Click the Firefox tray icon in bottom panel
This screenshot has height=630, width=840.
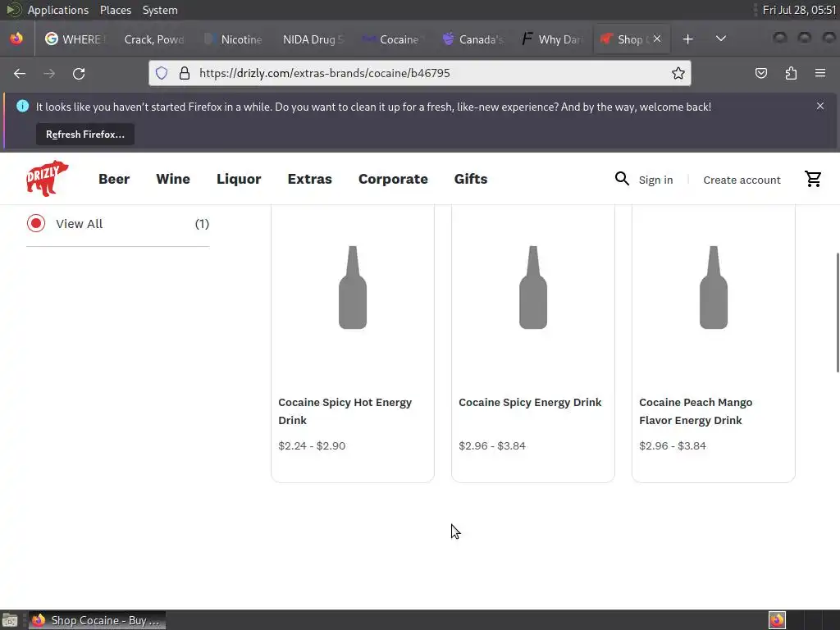[x=777, y=620]
